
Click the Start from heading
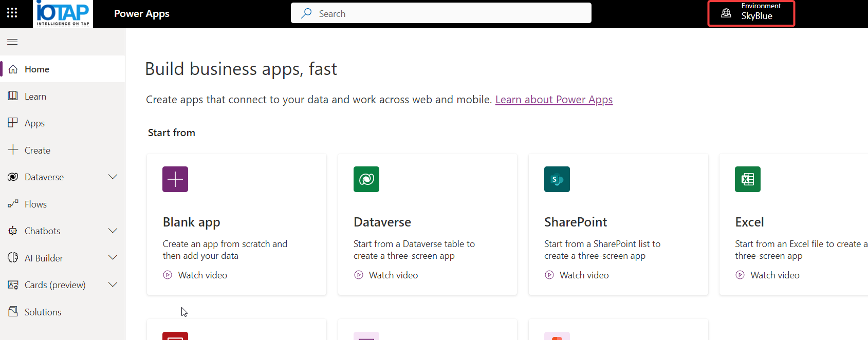click(x=172, y=133)
